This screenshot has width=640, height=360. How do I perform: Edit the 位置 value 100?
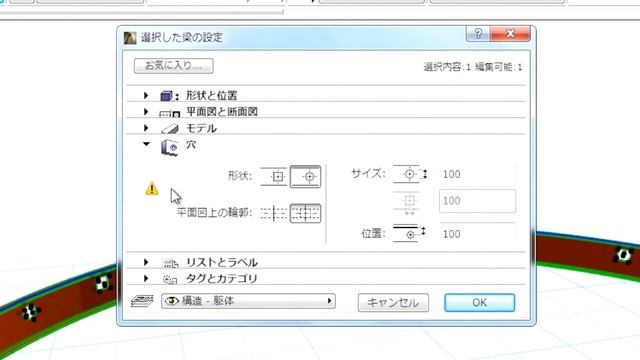477,234
